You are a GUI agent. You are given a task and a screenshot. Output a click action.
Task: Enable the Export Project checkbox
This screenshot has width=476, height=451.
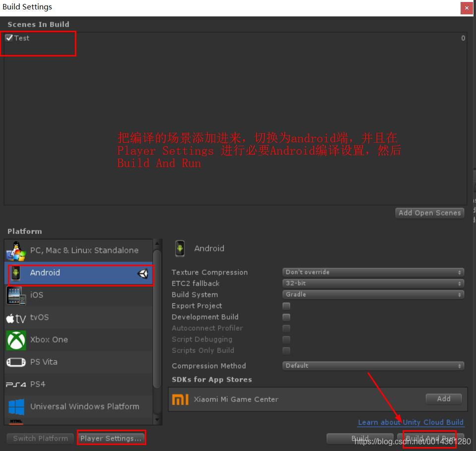point(286,306)
